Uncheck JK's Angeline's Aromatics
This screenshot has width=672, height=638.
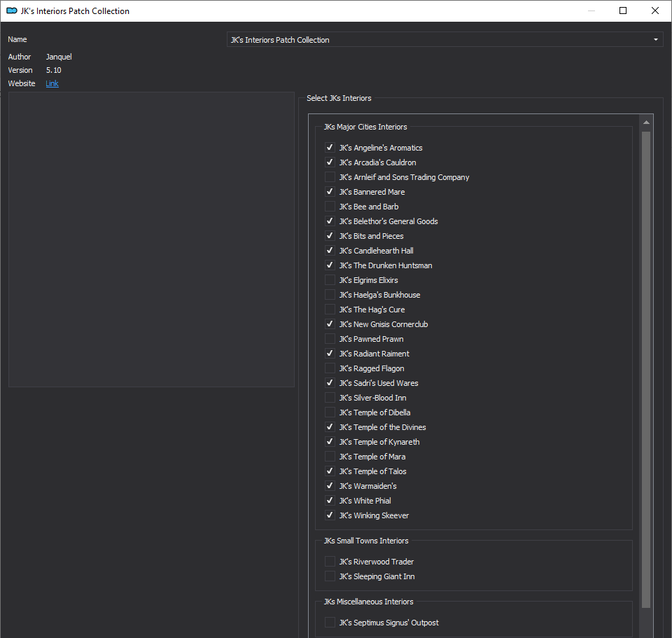(330, 148)
